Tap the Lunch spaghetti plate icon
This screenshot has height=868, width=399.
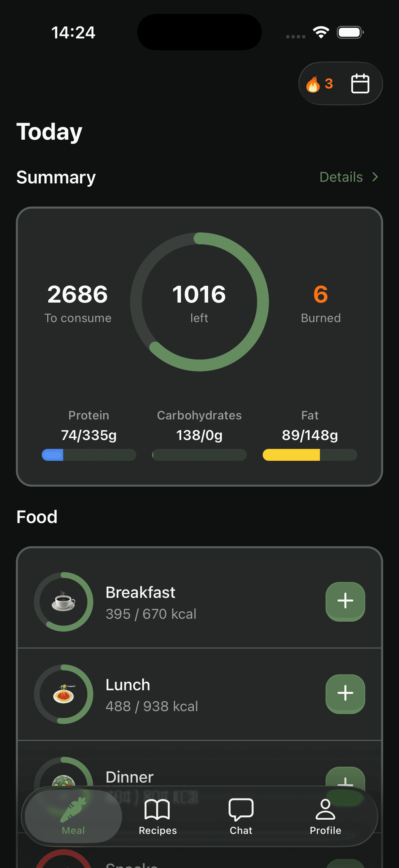tap(63, 694)
